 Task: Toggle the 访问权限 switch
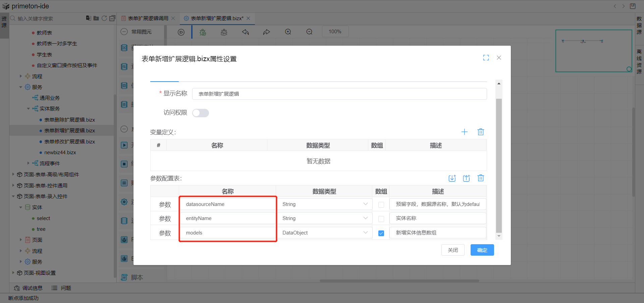[201, 113]
